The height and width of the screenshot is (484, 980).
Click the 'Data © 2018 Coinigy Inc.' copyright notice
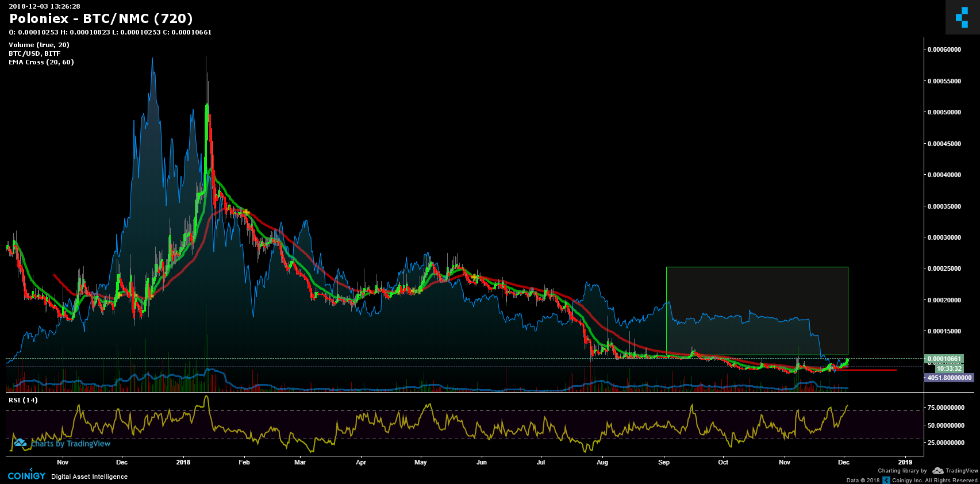(x=912, y=480)
